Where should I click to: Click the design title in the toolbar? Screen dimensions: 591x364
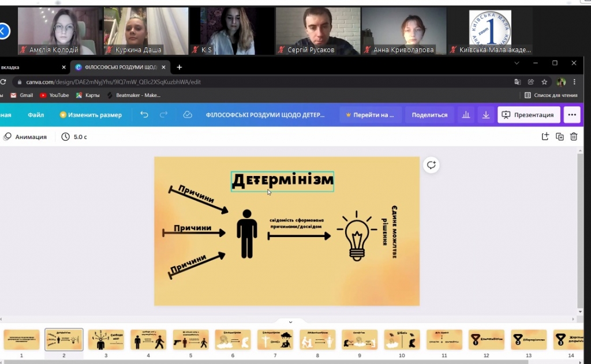coord(265,115)
